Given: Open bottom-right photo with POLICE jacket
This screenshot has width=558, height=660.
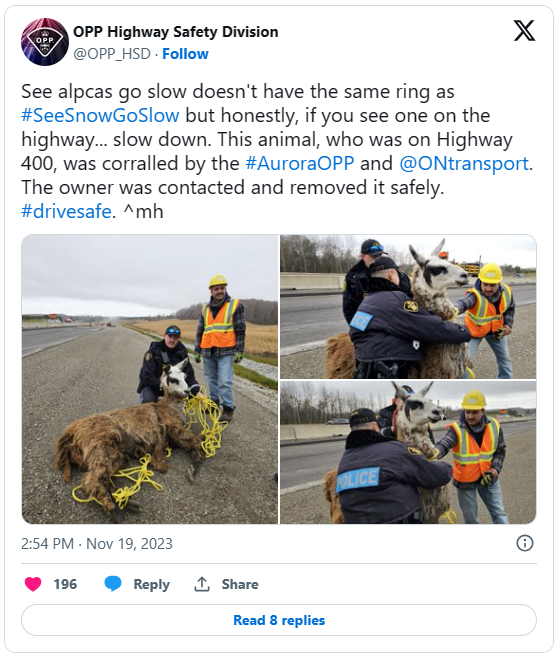Looking at the screenshot, I should [x=408, y=452].
